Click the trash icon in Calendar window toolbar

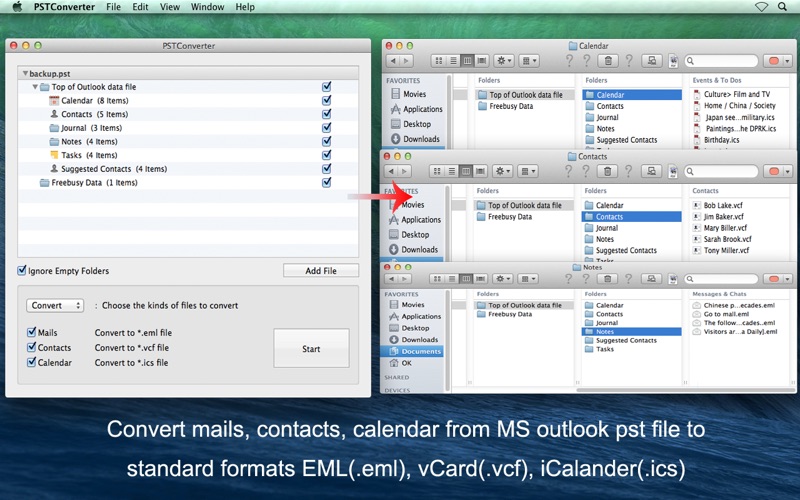[608, 61]
